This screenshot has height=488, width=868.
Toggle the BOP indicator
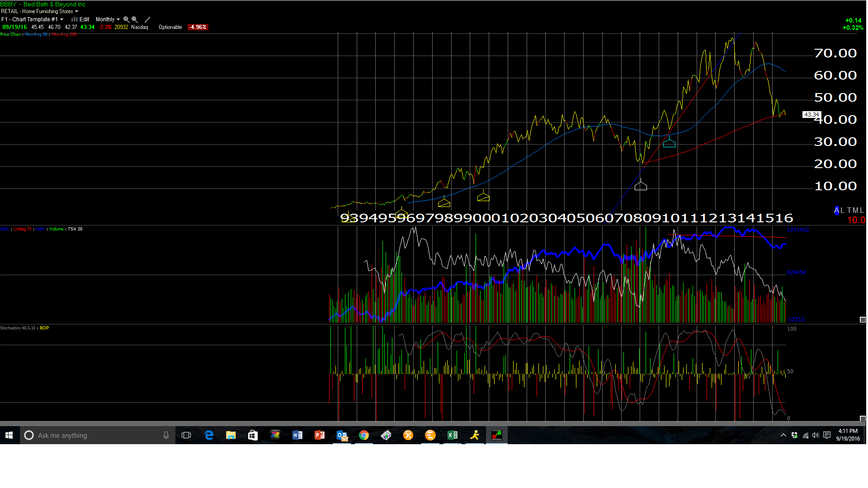[44, 328]
